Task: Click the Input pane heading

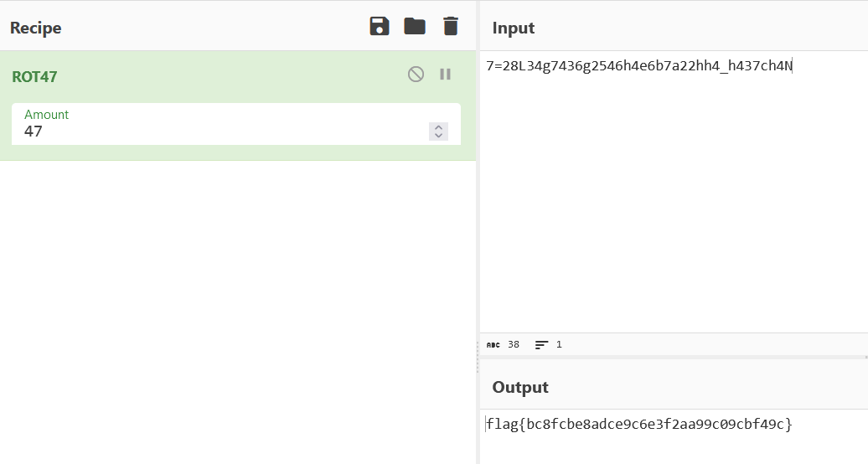Action: click(514, 28)
